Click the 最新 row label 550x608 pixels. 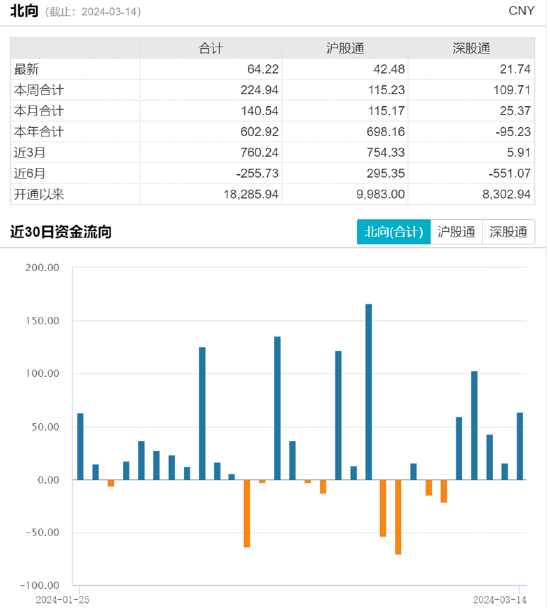pos(26,69)
